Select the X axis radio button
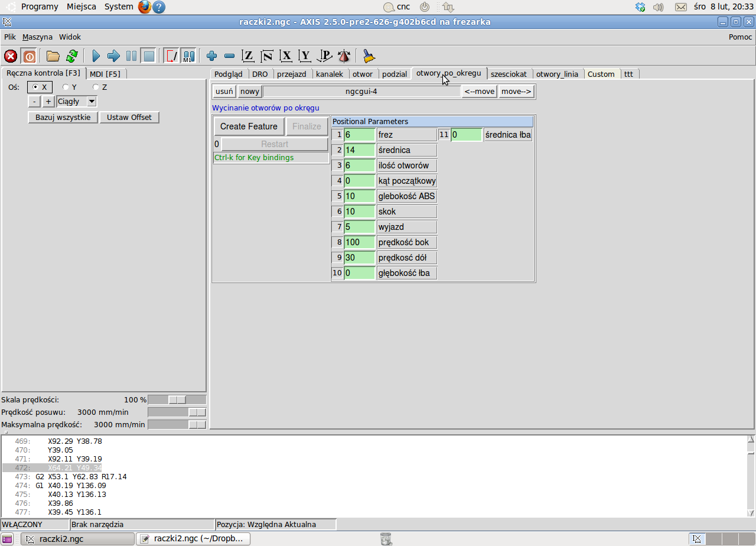 pos(40,87)
